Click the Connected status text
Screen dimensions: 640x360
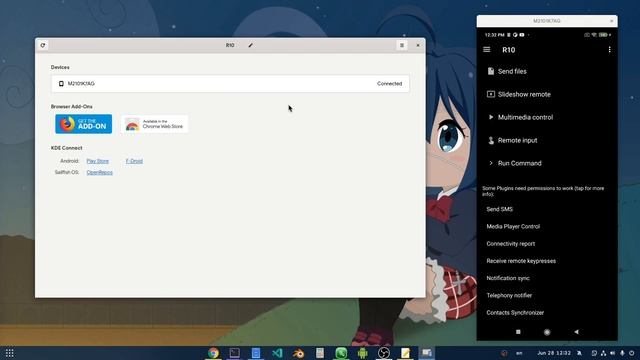[389, 84]
